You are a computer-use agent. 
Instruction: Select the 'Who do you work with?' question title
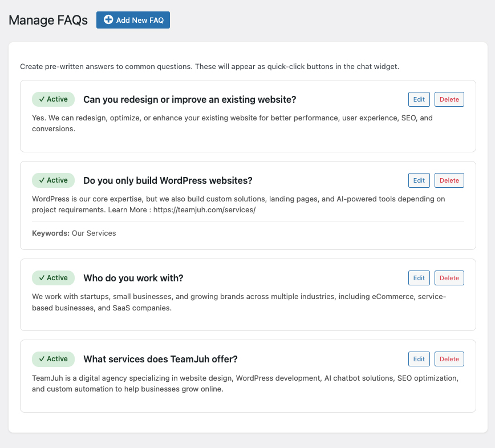(133, 277)
